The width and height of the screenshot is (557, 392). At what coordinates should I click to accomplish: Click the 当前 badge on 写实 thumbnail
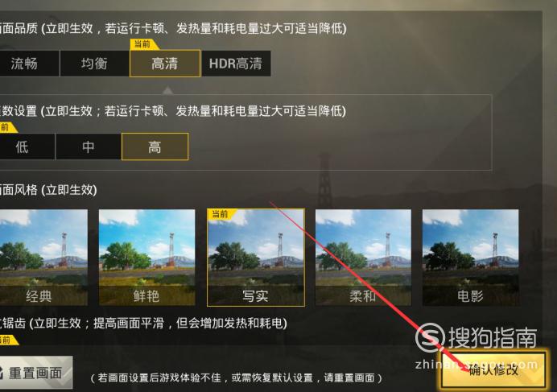[221, 214]
